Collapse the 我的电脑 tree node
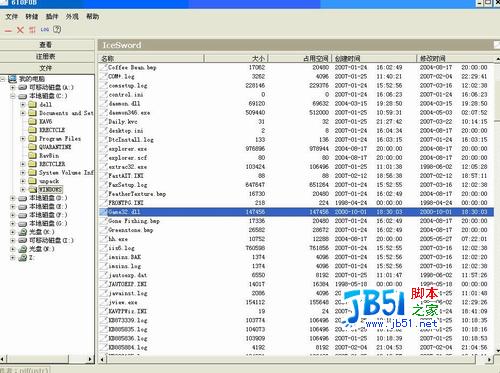The height and width of the screenshot is (373, 500). point(3,79)
